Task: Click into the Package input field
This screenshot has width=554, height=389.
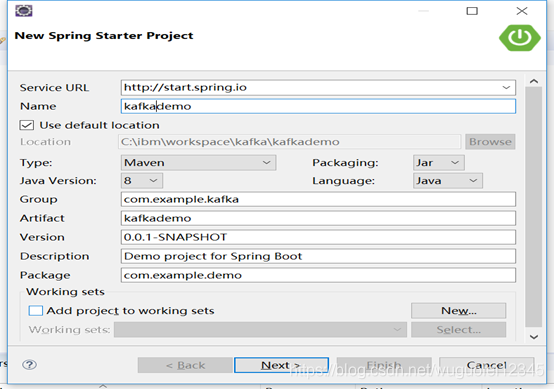Action: coord(318,275)
